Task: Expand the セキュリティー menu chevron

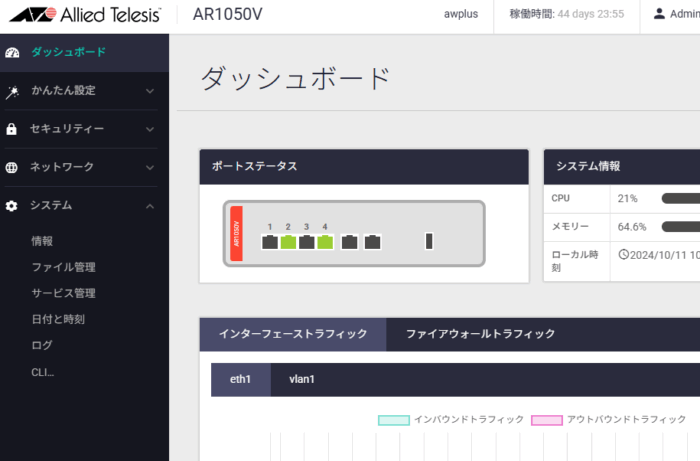Action: (x=150, y=129)
